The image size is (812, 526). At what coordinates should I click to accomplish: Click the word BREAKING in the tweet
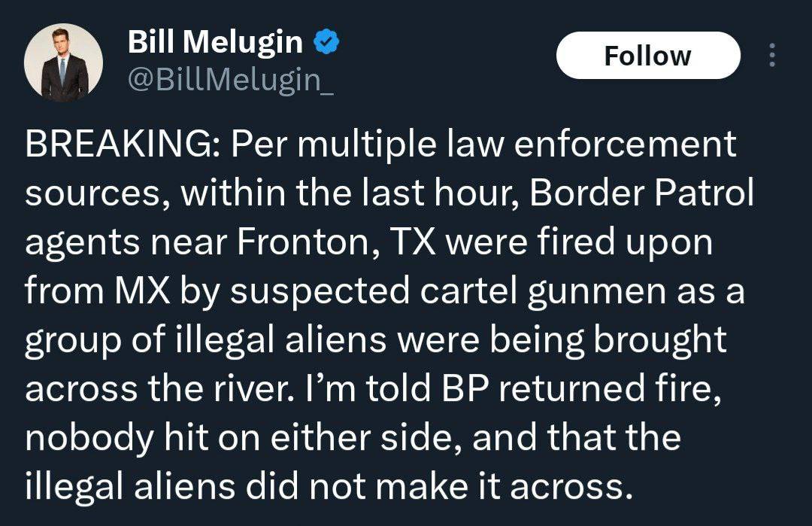tap(117, 144)
